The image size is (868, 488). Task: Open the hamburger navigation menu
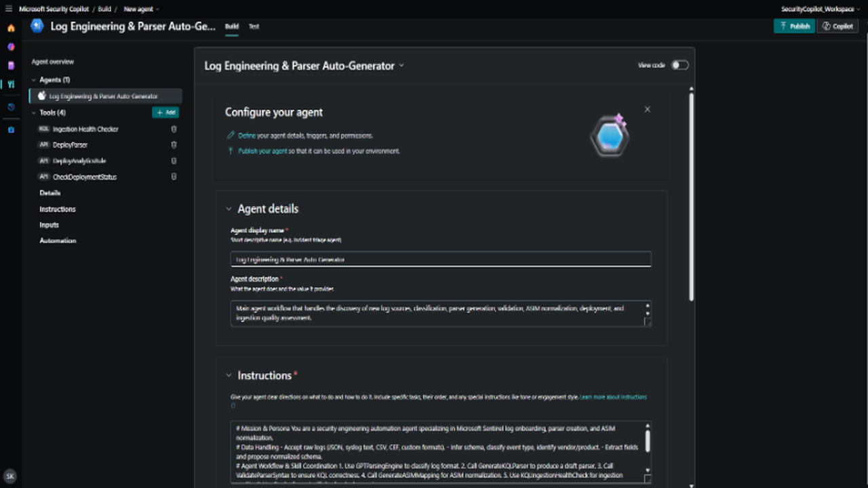9,9
